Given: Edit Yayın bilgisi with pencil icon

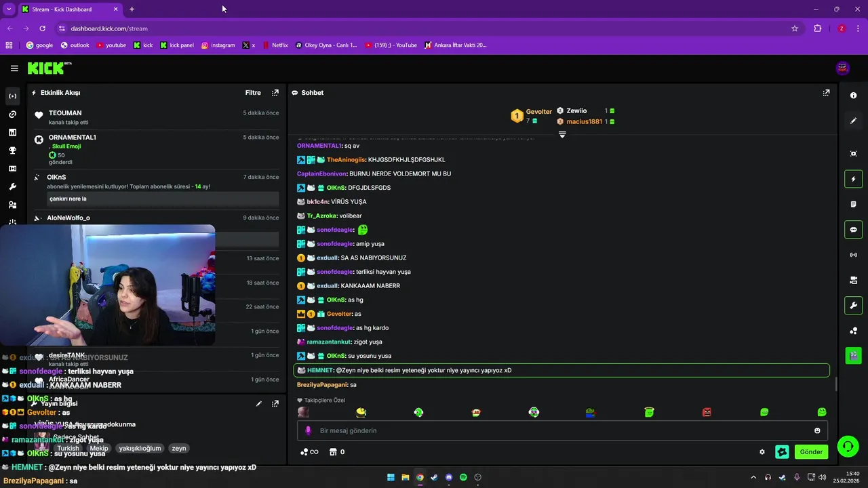Looking at the screenshot, I should (x=258, y=403).
